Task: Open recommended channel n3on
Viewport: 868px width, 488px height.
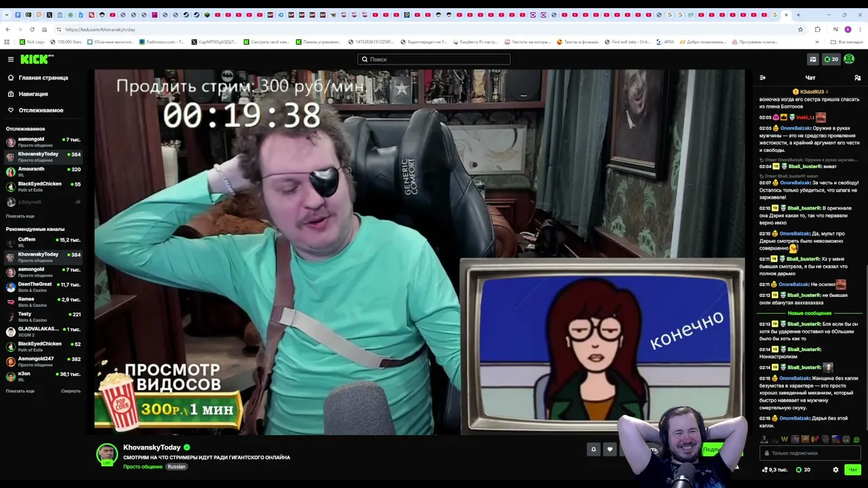Action: coord(43,376)
